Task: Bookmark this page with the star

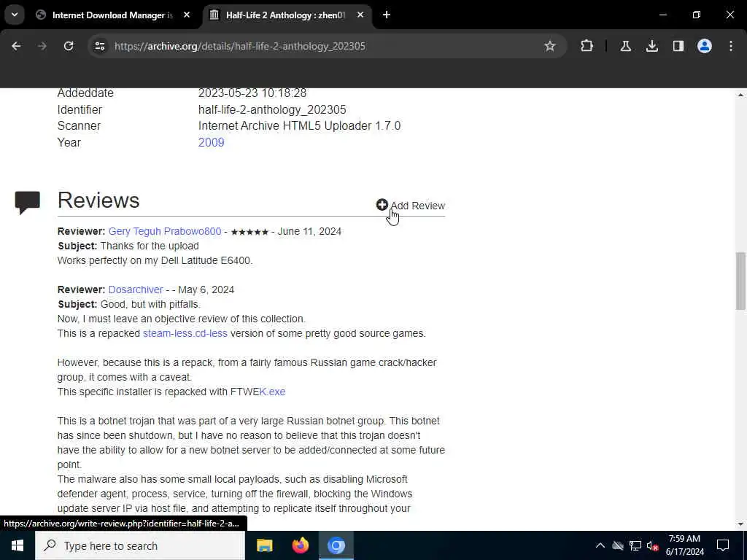Action: 550,46
